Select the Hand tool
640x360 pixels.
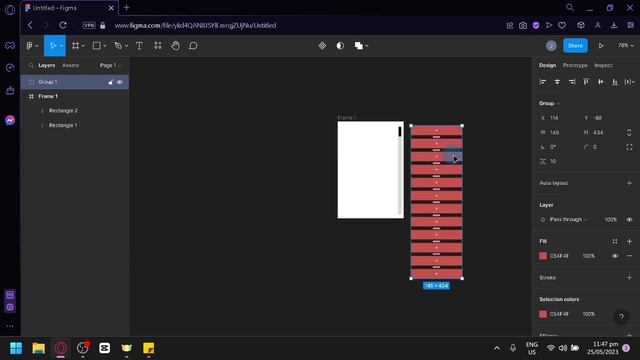176,46
